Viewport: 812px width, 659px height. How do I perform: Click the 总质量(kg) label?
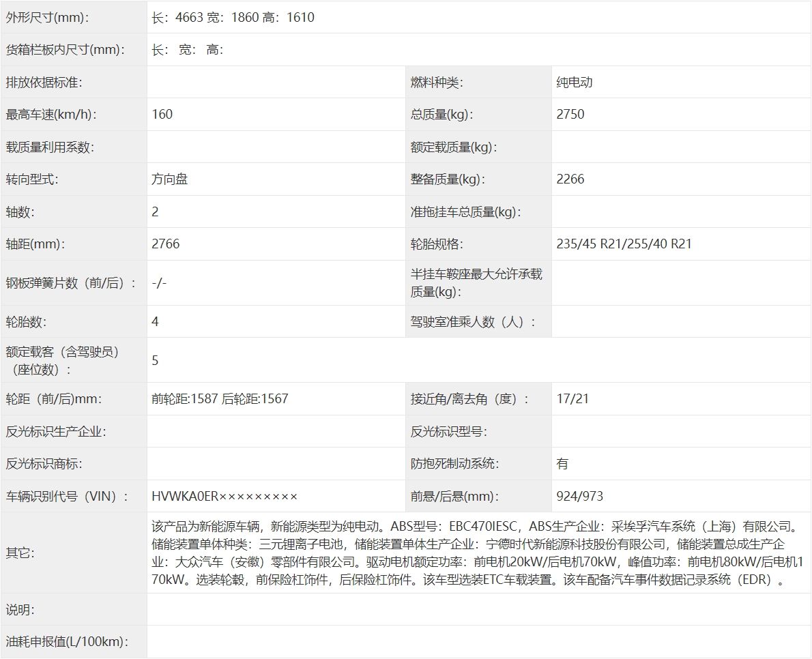tap(441, 115)
